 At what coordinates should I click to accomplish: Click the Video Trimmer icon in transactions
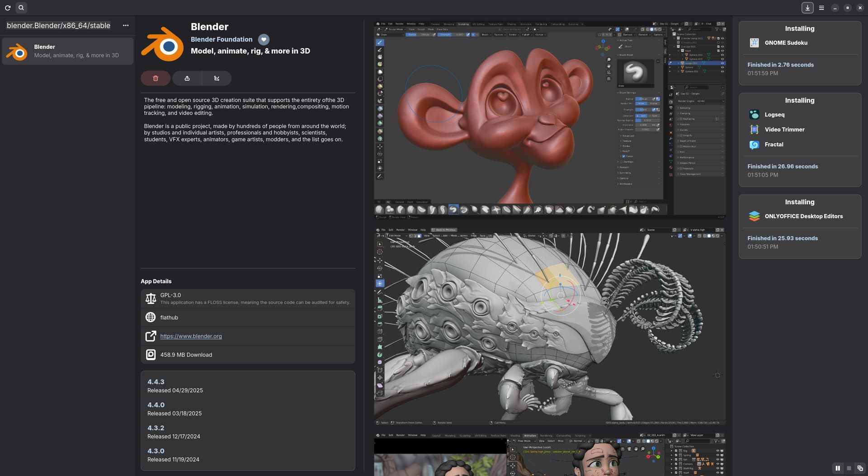coord(754,130)
